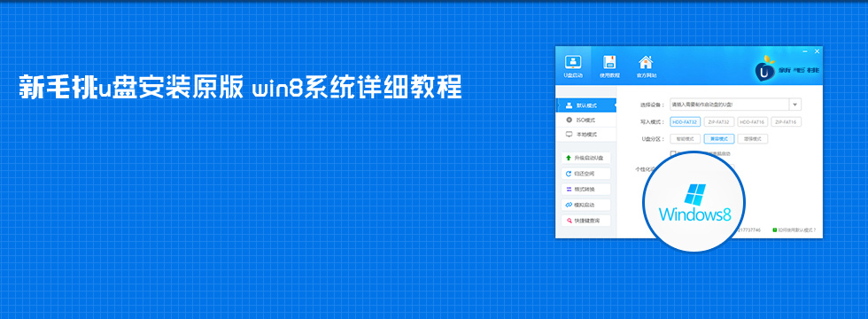Click the 归还空间 refresh icon
Image resolution: width=868 pixels, height=319 pixels.
(568, 174)
